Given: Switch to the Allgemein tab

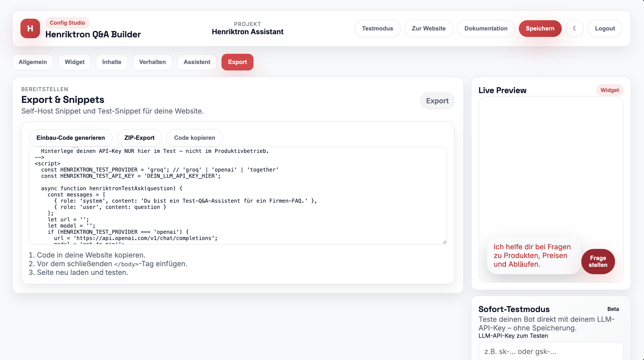Looking at the screenshot, I should click(x=32, y=62).
